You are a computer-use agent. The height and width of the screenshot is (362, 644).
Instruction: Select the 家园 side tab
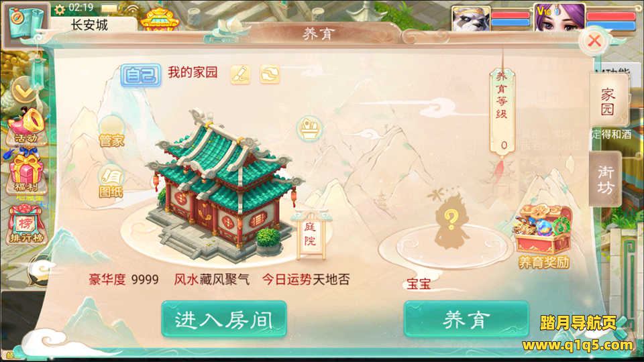pyautogui.click(x=608, y=101)
